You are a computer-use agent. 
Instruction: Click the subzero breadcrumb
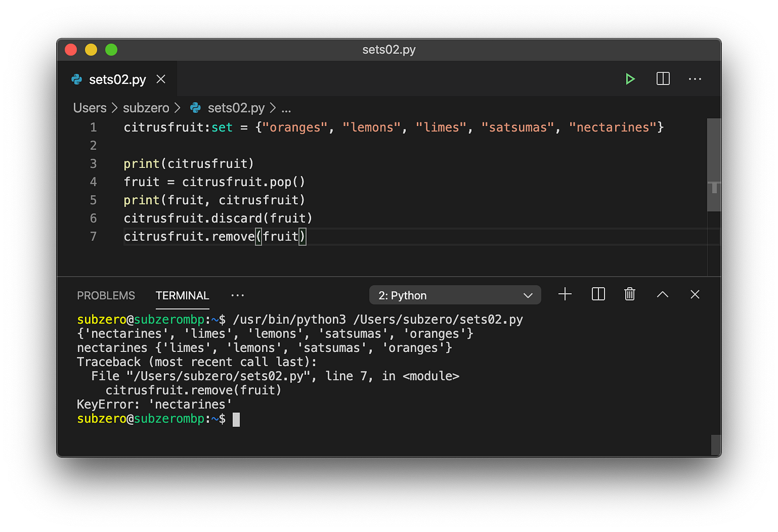[146, 108]
